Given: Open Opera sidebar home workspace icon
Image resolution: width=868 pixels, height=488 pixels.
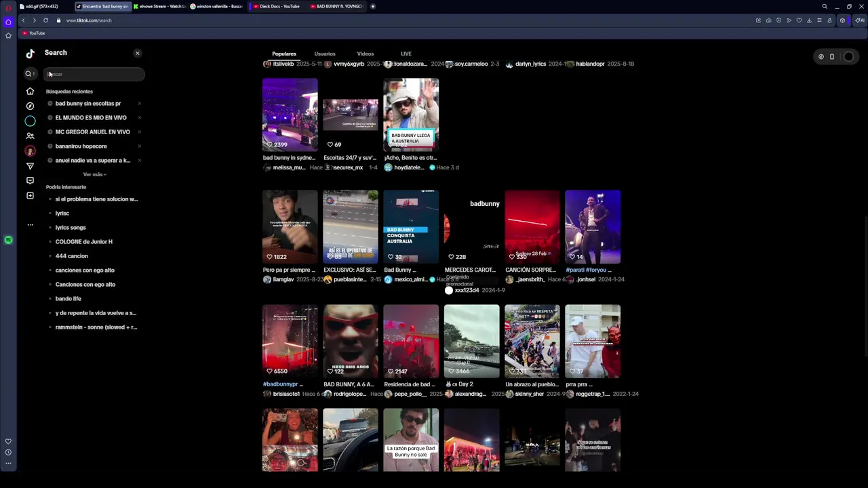Looking at the screenshot, I should click(x=8, y=22).
